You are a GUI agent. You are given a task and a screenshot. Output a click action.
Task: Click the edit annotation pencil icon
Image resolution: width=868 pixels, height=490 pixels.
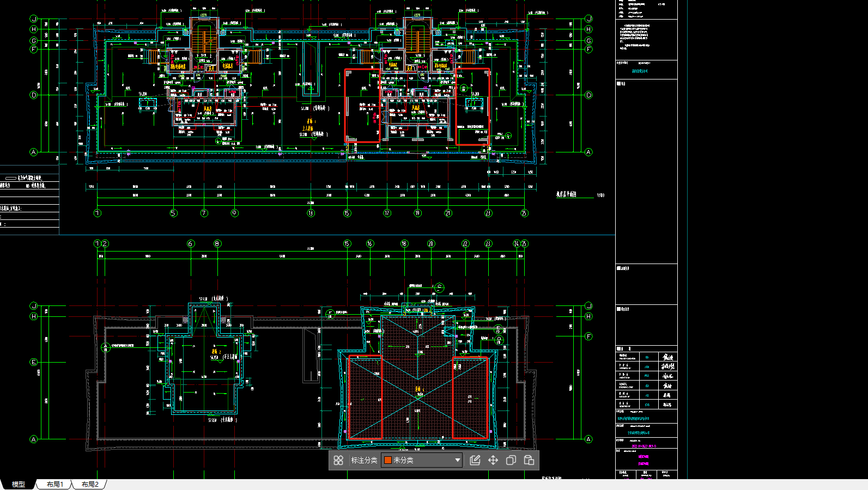475,460
